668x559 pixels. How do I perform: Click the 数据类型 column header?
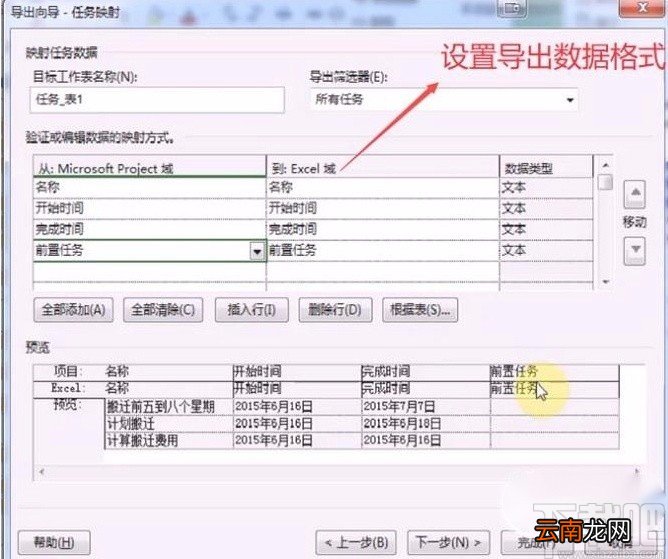[x=546, y=168]
